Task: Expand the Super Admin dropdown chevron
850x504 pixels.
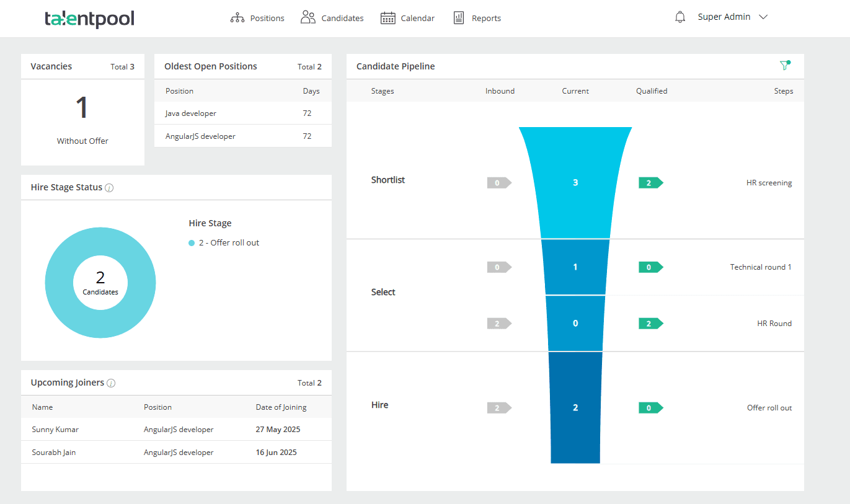Action: [x=763, y=17]
